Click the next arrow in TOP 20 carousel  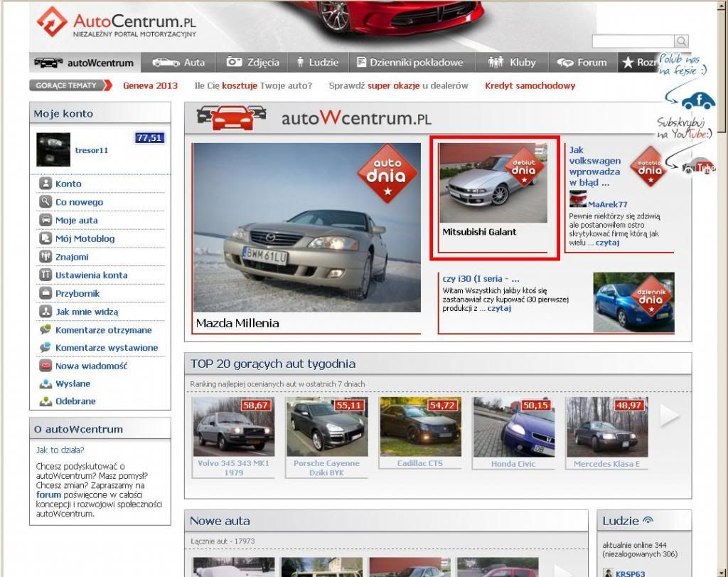point(669,414)
